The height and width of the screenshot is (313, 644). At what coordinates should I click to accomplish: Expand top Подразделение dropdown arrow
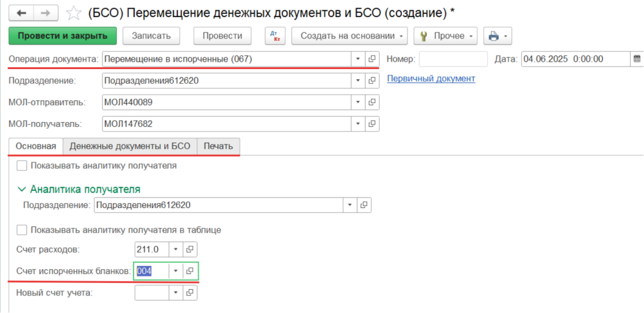tap(358, 80)
